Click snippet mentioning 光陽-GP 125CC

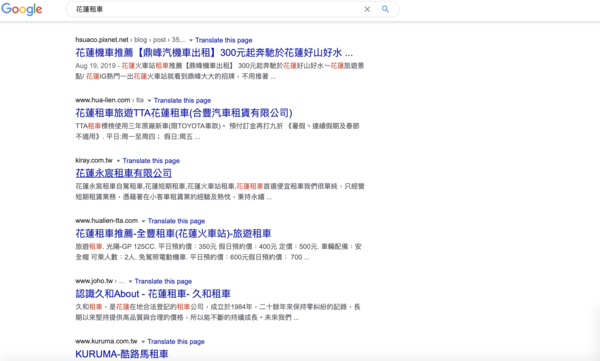click(x=218, y=252)
